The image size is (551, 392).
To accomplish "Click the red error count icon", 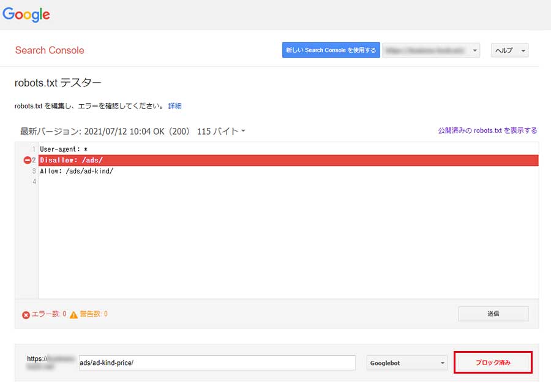I will point(26,315).
